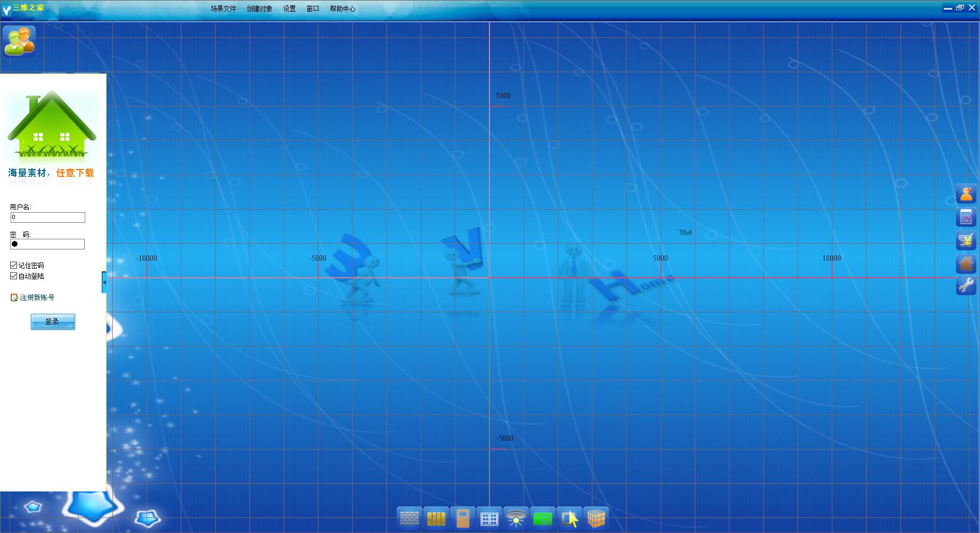
Task: Open the orange 3D cube tool
Action: click(x=596, y=518)
